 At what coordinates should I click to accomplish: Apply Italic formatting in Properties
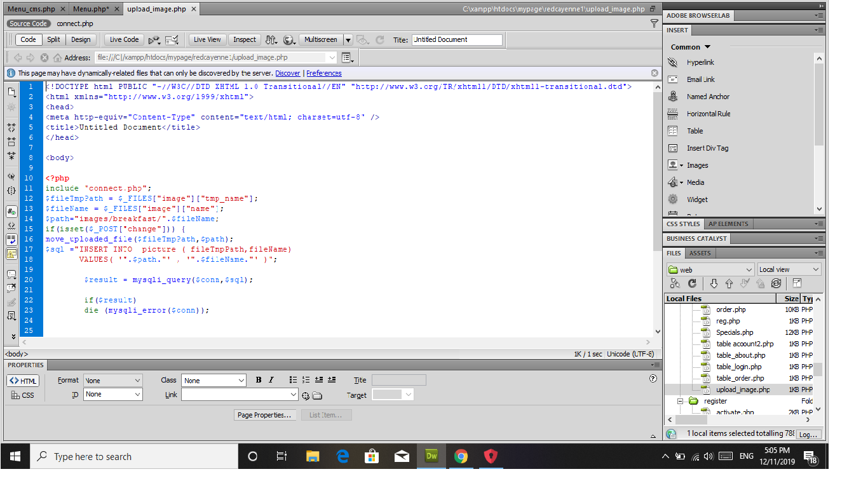click(x=271, y=380)
